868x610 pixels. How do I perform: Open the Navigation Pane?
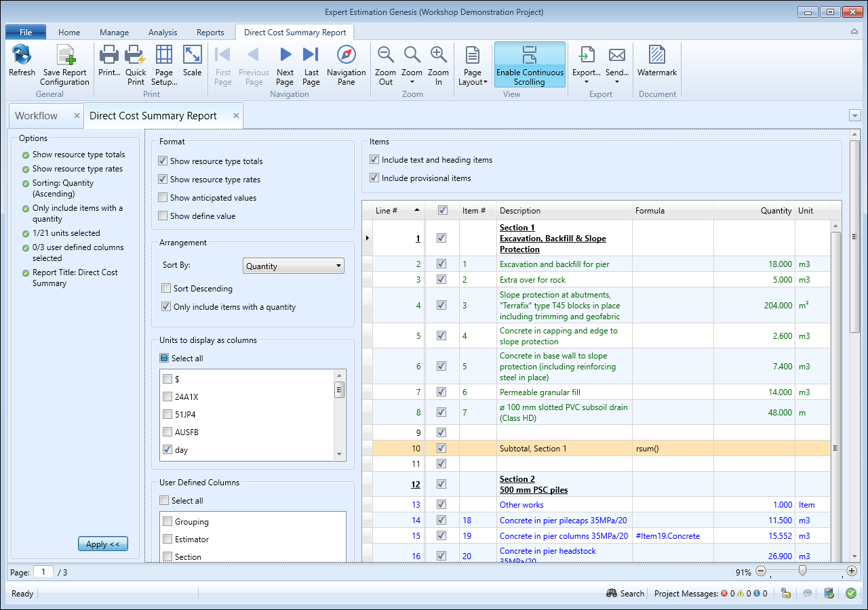point(346,56)
